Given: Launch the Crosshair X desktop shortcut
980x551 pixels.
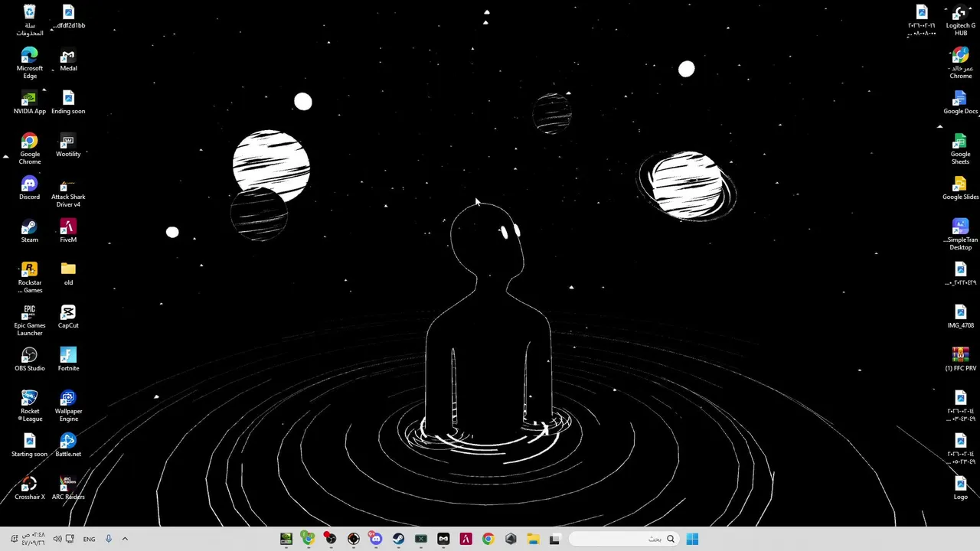Looking at the screenshot, I should point(29,488).
